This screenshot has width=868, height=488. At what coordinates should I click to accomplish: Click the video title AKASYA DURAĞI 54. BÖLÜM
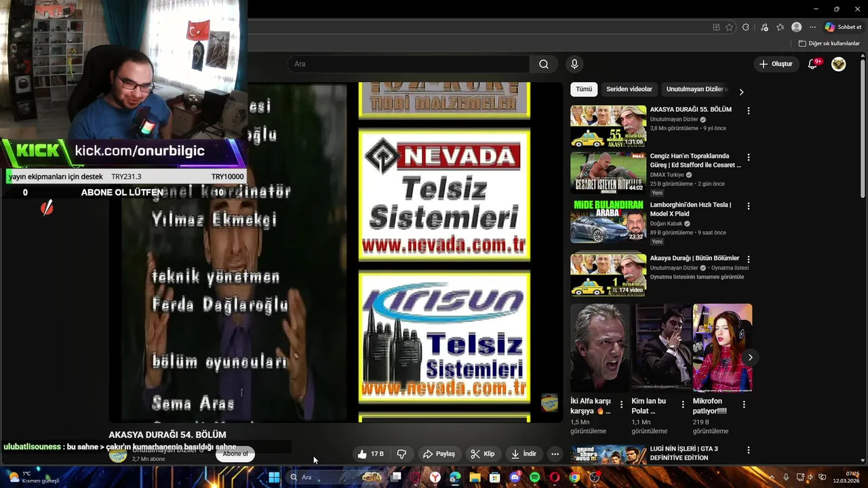click(x=167, y=434)
